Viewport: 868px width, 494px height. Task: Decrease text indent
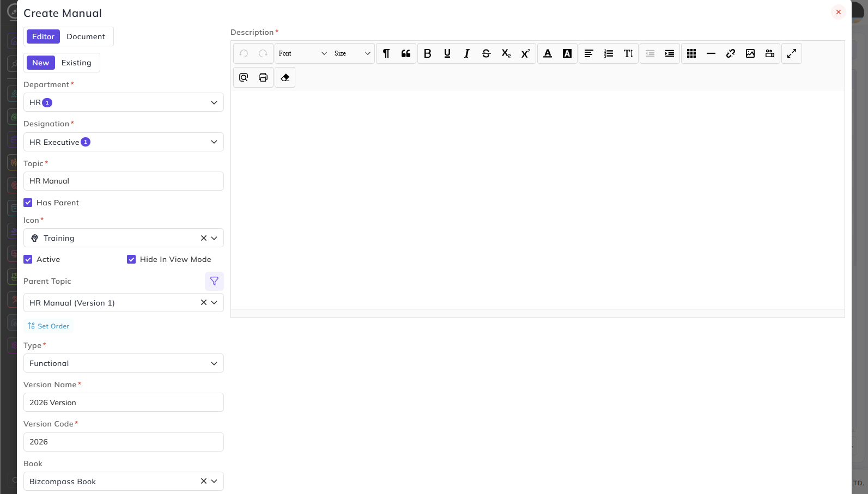pyautogui.click(x=650, y=53)
